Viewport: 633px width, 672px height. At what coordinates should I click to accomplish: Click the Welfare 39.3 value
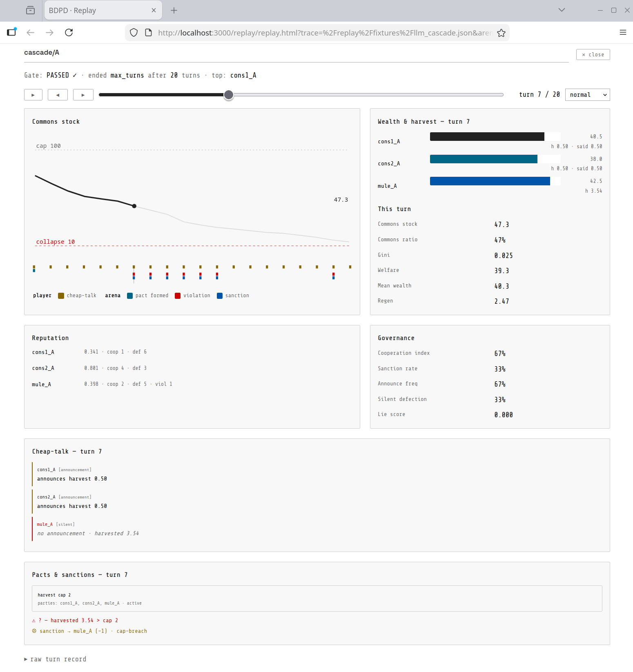501,271
